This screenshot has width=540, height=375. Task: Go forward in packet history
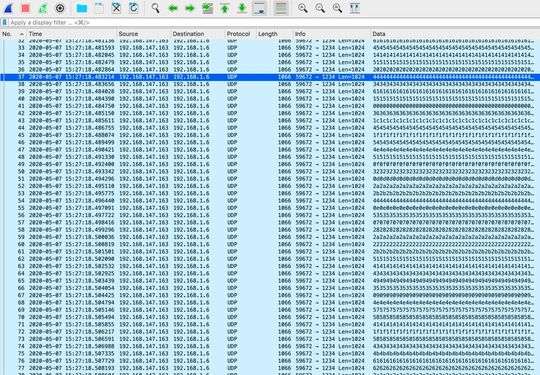click(190, 8)
